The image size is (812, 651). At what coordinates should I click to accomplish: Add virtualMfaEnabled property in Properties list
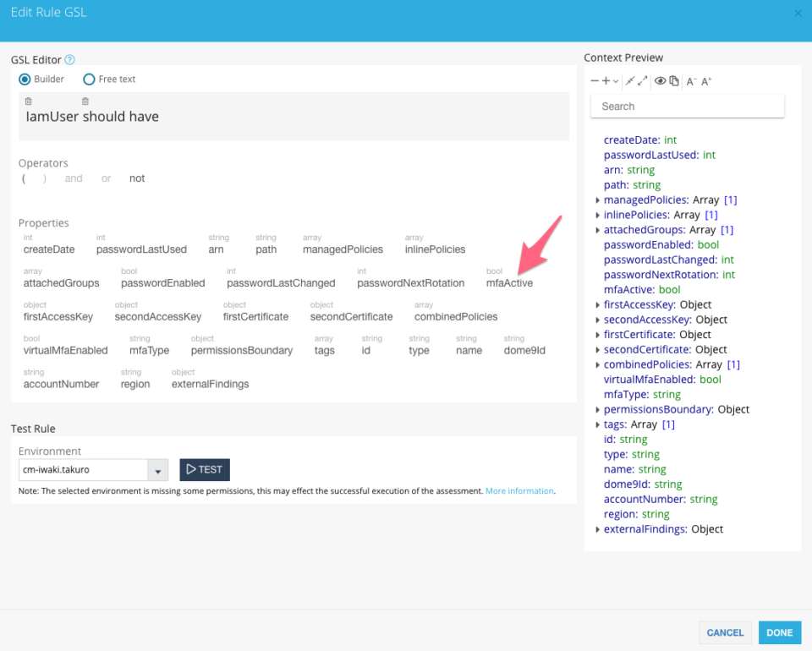[x=66, y=350]
